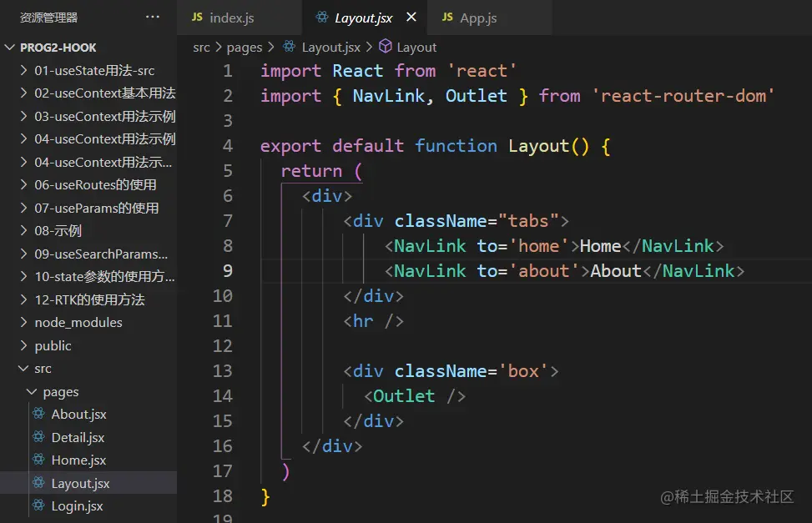Select Layout.jsx in the file tree
Viewport: 812px width, 523px height.
(x=88, y=483)
